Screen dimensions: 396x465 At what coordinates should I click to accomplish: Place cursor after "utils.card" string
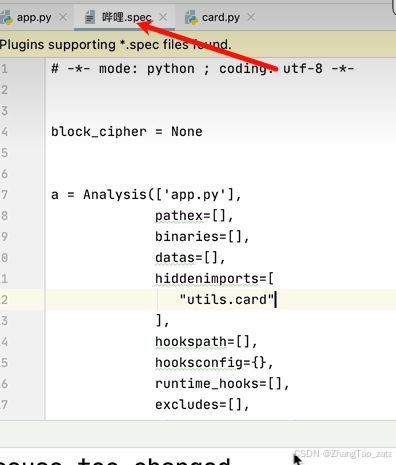[x=275, y=299]
